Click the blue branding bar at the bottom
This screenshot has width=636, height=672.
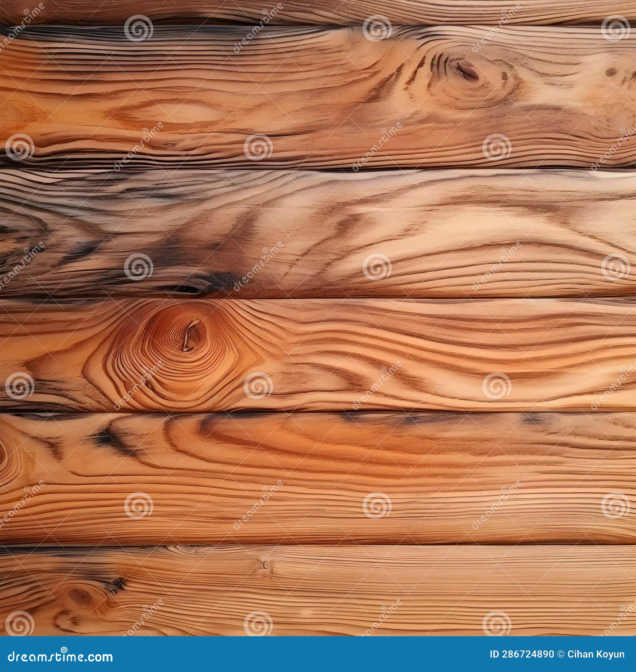coord(318,657)
